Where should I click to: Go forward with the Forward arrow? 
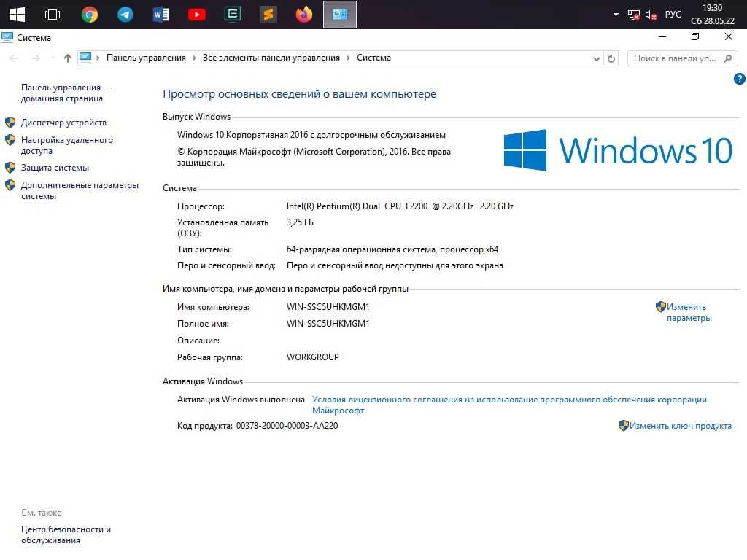pyautogui.click(x=35, y=58)
